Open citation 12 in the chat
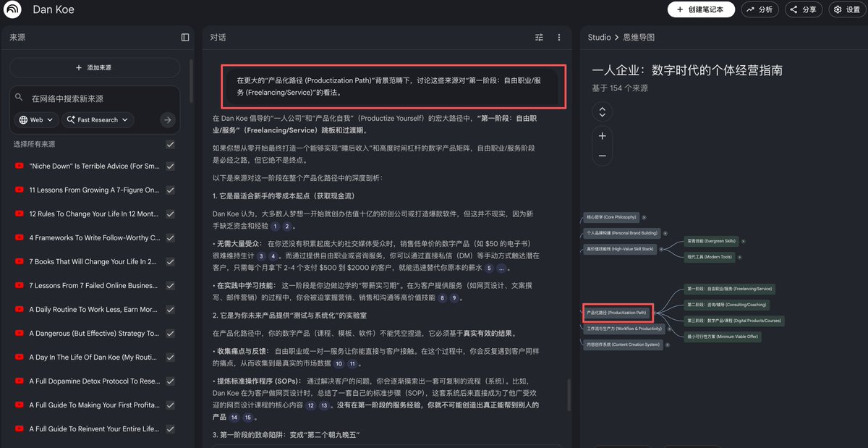 [311, 405]
